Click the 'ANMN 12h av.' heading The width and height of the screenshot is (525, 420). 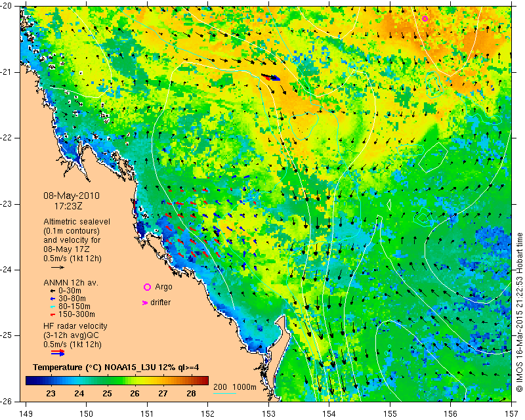(x=71, y=283)
